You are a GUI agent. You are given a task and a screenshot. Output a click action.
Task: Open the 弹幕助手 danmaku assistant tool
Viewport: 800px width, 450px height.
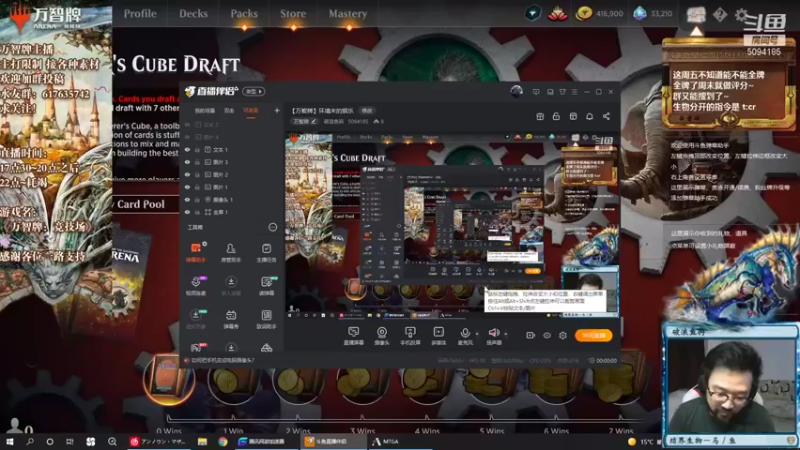click(196, 252)
